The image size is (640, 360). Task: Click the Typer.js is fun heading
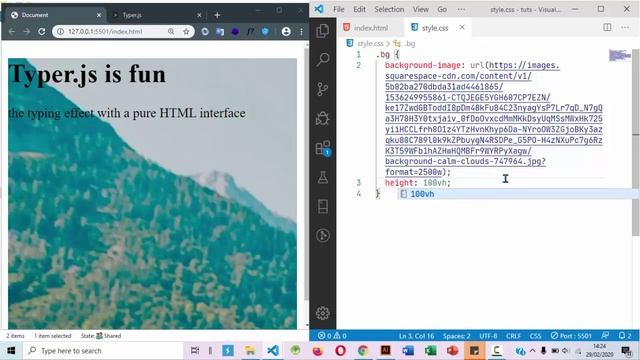click(87, 74)
